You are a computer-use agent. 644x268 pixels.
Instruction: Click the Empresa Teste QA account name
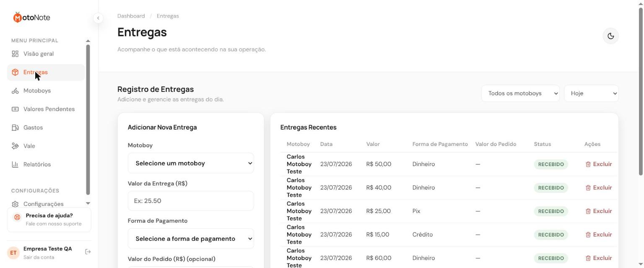(x=48, y=249)
